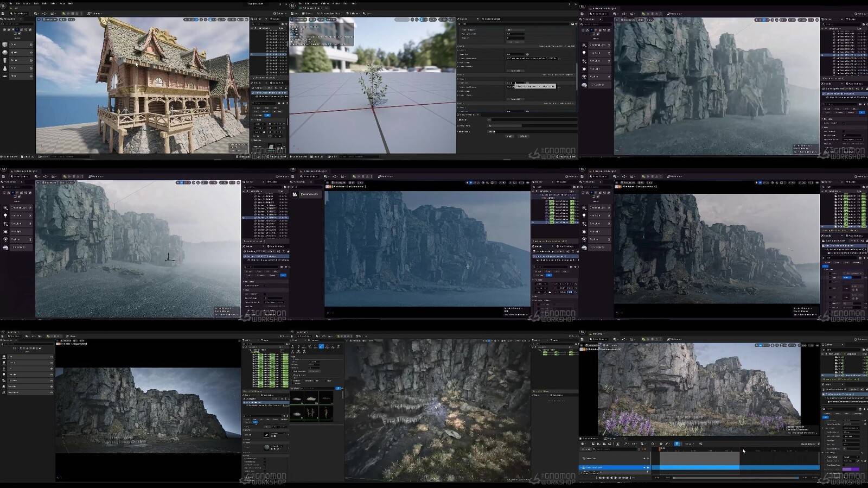The width and height of the screenshot is (868, 488).
Task: Click the purple color swatch in the Sequencer editor Details
Action: click(851, 469)
